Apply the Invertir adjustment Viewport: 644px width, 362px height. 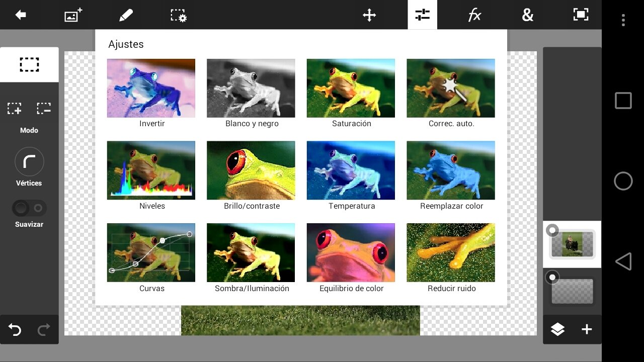[151, 94]
